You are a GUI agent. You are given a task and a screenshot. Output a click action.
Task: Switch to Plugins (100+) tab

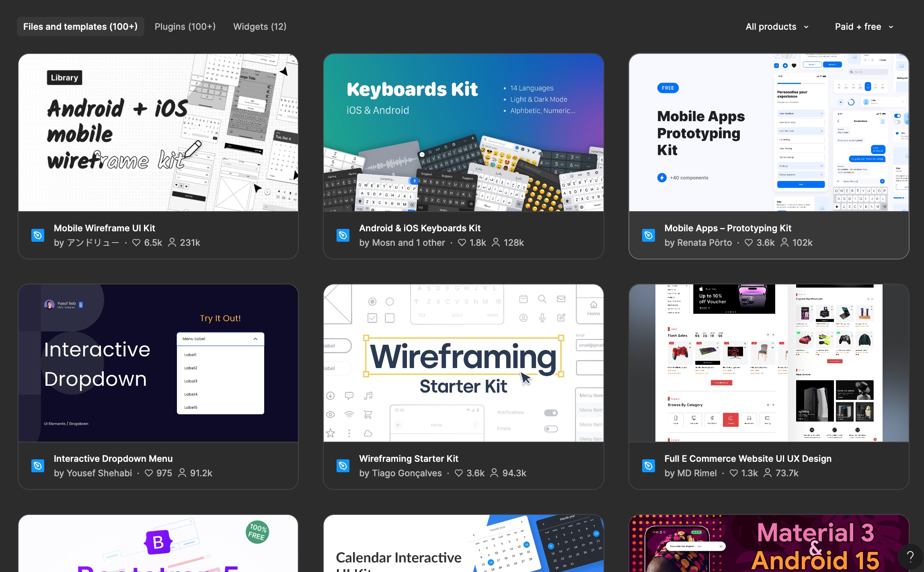185,27
